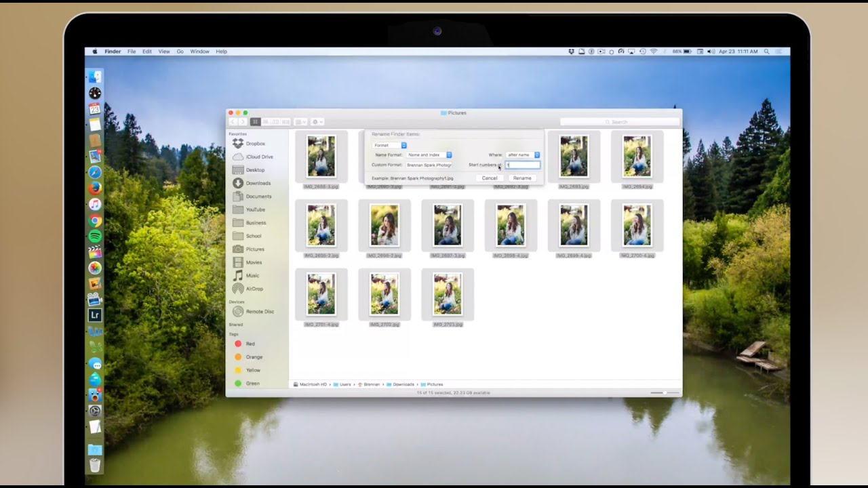Click the Rename button

(x=522, y=178)
